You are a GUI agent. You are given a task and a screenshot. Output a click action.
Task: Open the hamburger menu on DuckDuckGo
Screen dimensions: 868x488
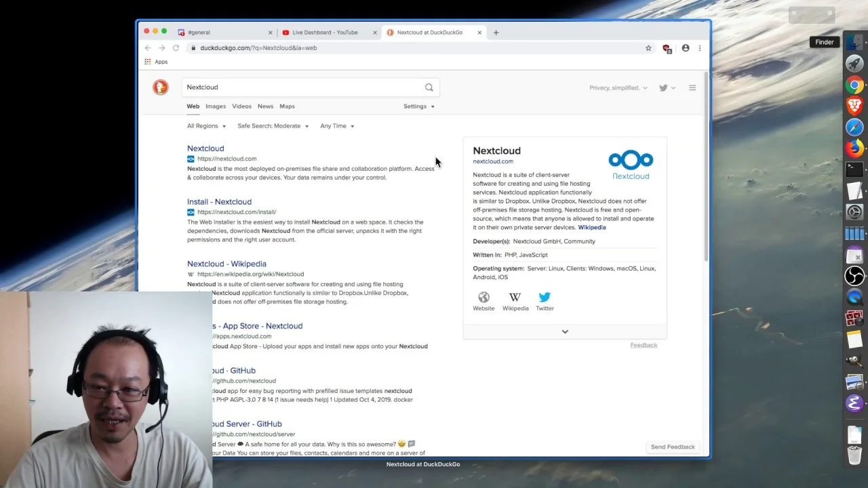tap(692, 87)
